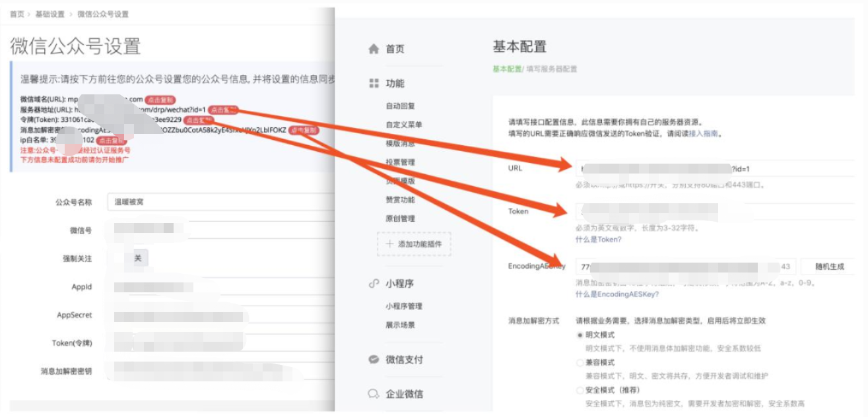
Task: Click the 微信支付 icon in sidebar
Action: pyautogui.click(x=374, y=360)
